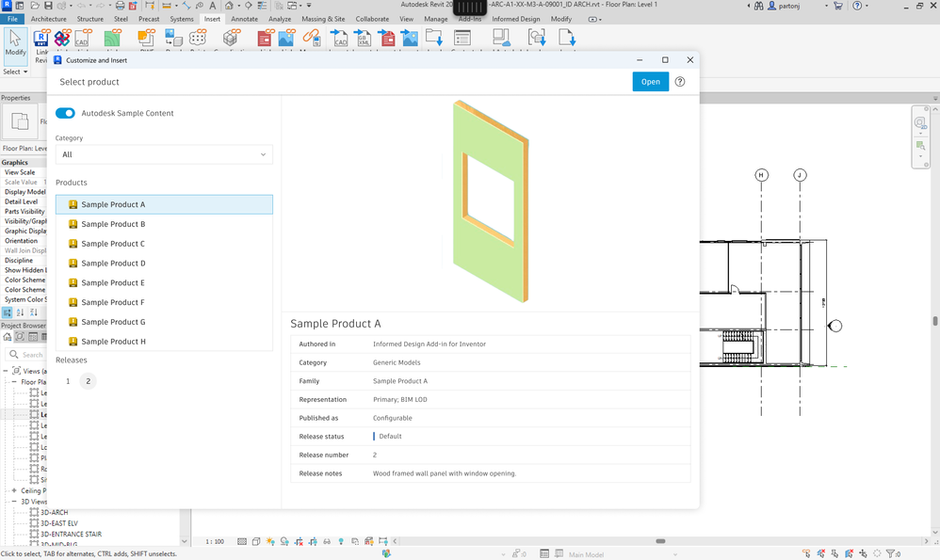
Task: Toggle Temporary Hide/Isolate in the view control bar
Action: pos(328,541)
